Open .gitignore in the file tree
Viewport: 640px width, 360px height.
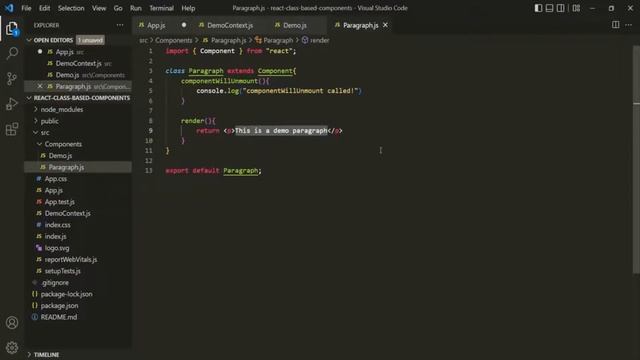(x=55, y=282)
